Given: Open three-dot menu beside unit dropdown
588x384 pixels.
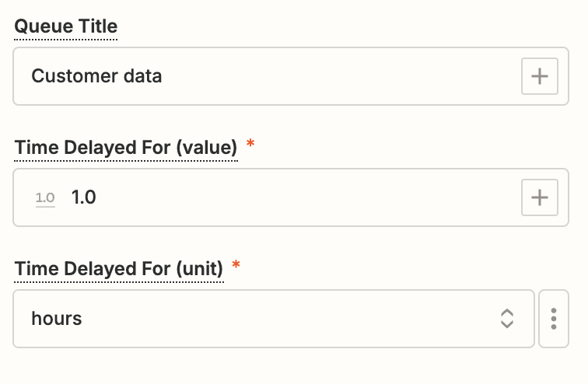Looking at the screenshot, I should point(554,319).
